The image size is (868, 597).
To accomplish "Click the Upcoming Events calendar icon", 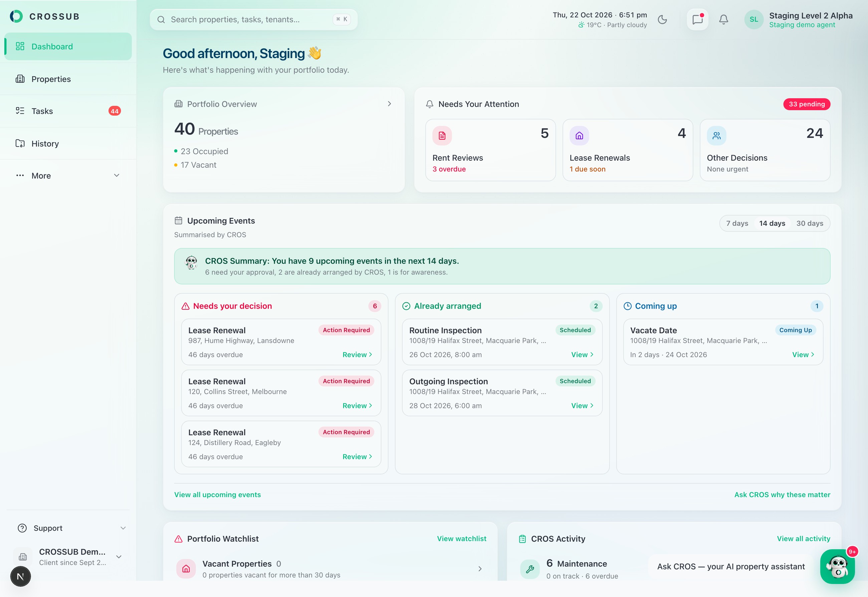I will point(178,221).
